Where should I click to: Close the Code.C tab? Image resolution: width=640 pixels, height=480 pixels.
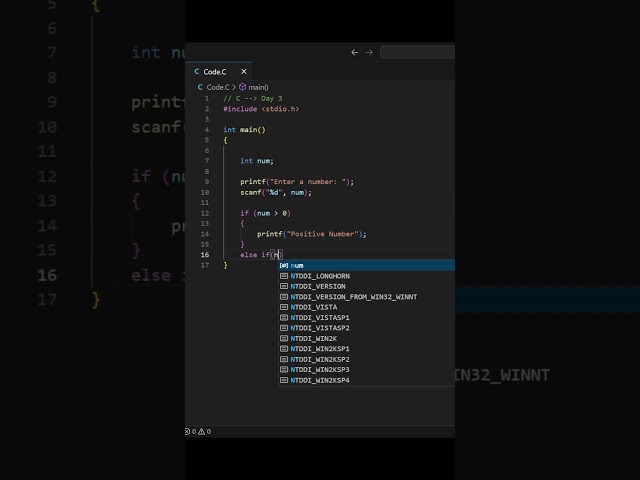244,71
